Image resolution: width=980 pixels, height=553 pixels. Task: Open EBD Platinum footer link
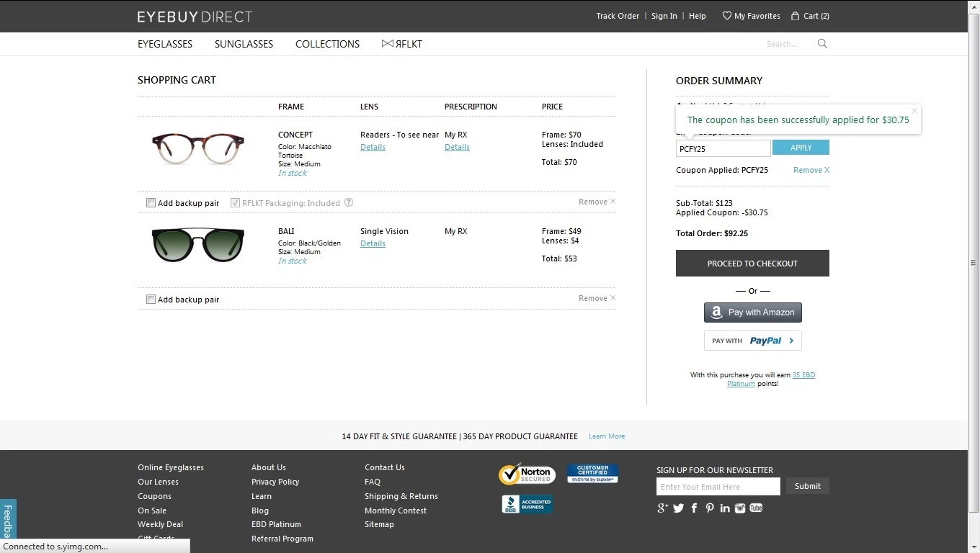tap(276, 524)
